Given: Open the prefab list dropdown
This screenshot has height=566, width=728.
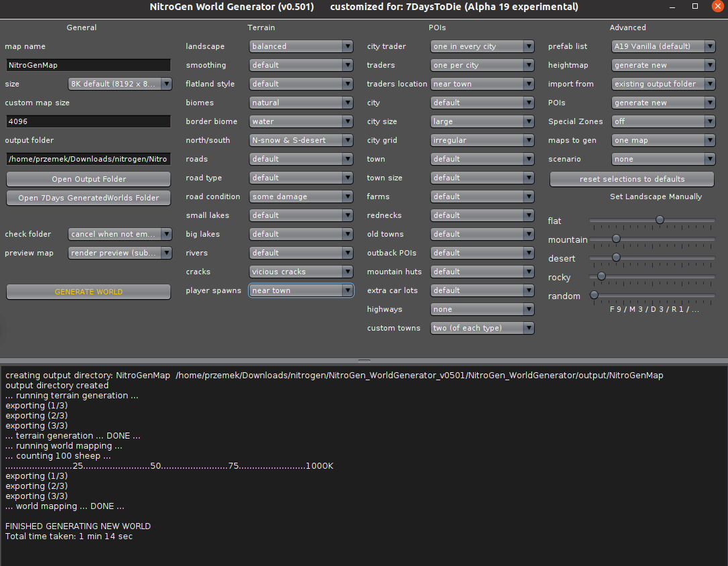Looking at the screenshot, I should coord(663,46).
